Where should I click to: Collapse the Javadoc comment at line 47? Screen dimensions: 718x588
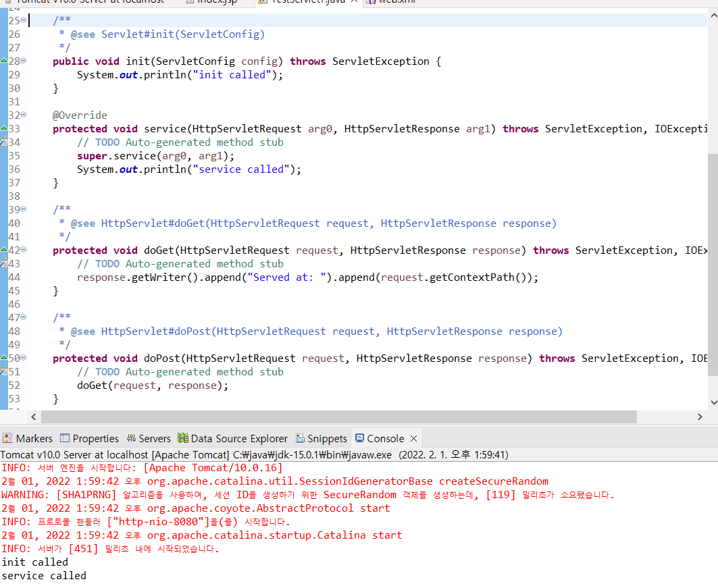click(x=24, y=317)
